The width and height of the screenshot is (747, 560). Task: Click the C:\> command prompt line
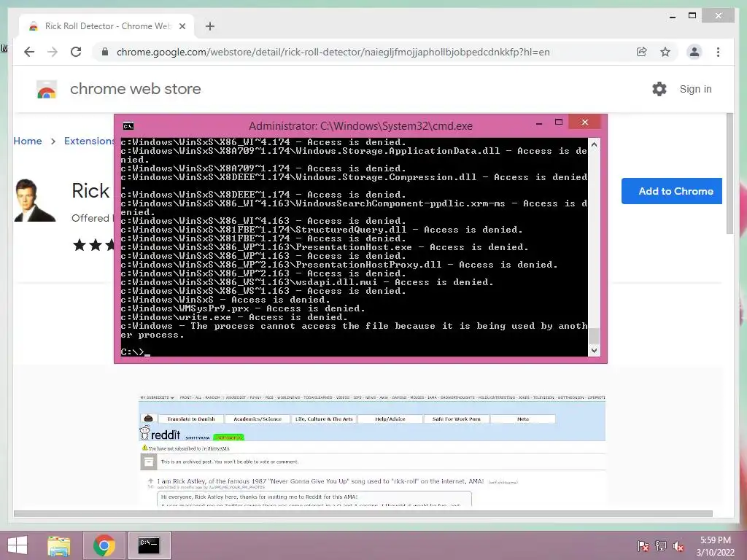[x=135, y=352]
